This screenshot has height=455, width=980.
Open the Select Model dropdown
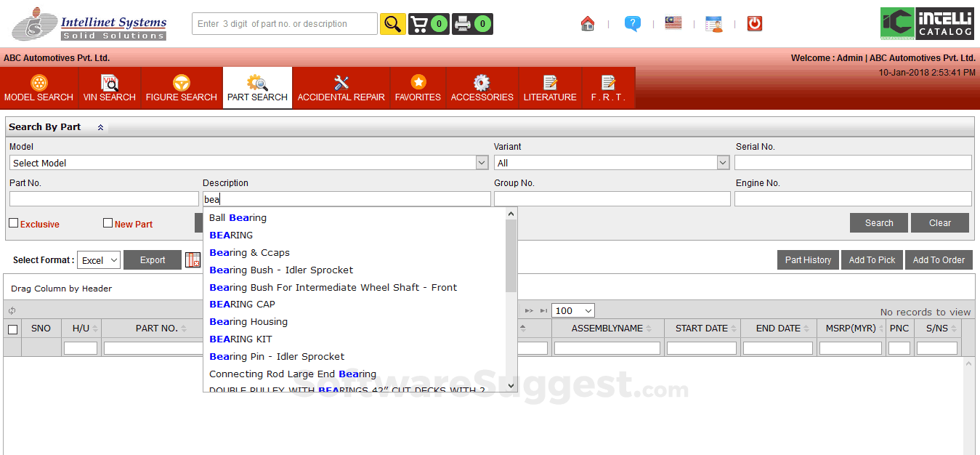pos(248,163)
